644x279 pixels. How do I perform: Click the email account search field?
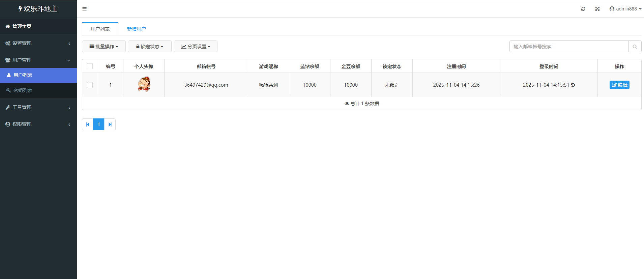point(569,47)
